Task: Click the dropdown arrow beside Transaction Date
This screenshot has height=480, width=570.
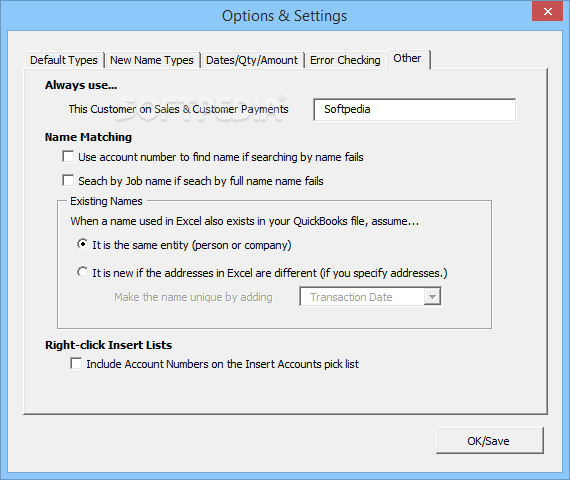Action: 432,297
